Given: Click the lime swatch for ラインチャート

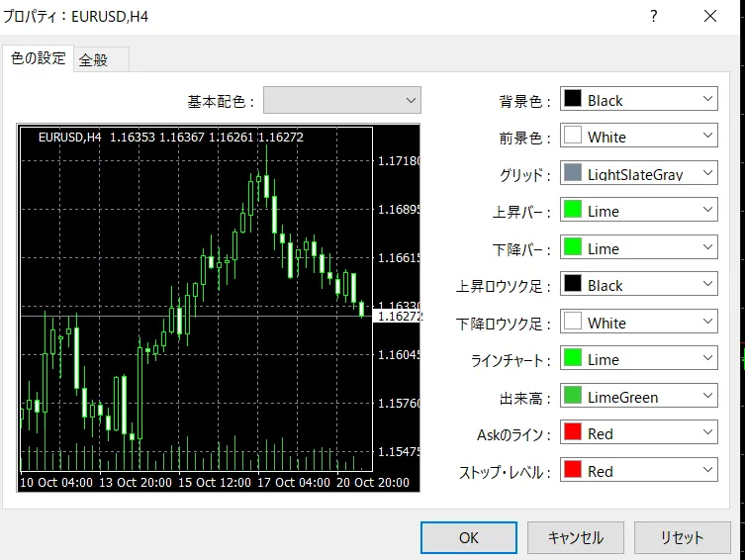Looking at the screenshot, I should [x=573, y=357].
